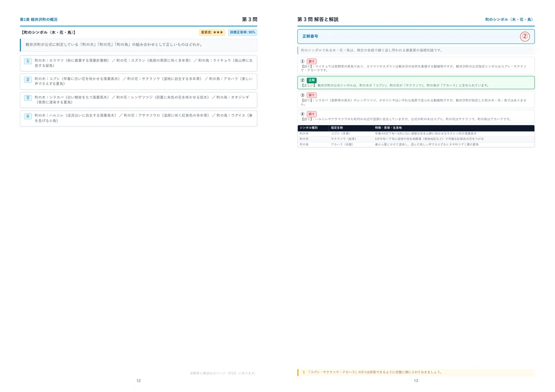Click the red circled ② correct-answer mark
The image size is (555, 392).
click(524, 37)
